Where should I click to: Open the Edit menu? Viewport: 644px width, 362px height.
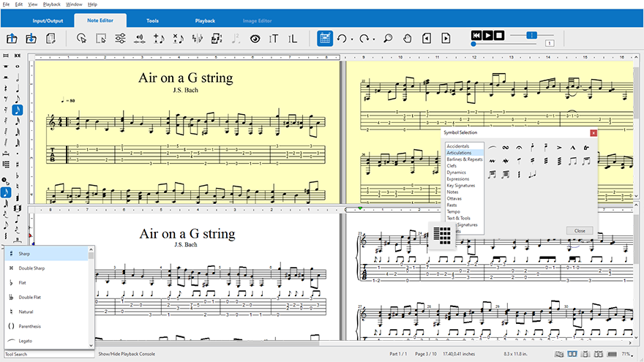19,4
